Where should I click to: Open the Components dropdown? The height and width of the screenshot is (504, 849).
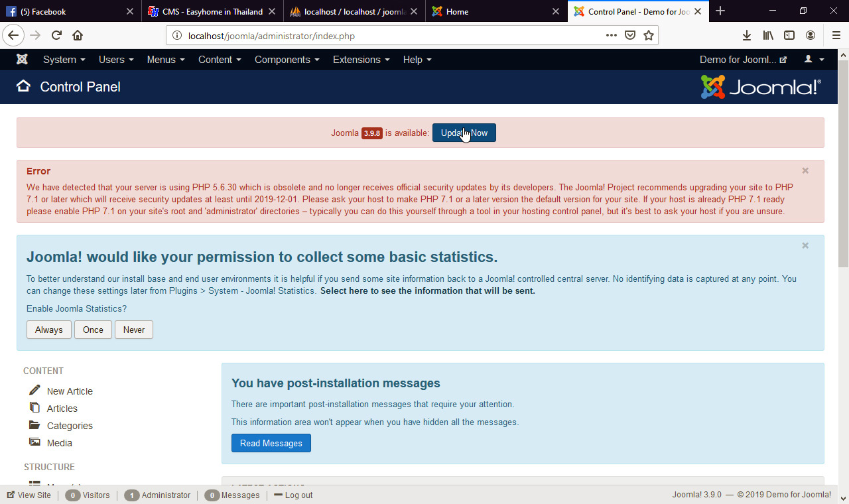(286, 59)
